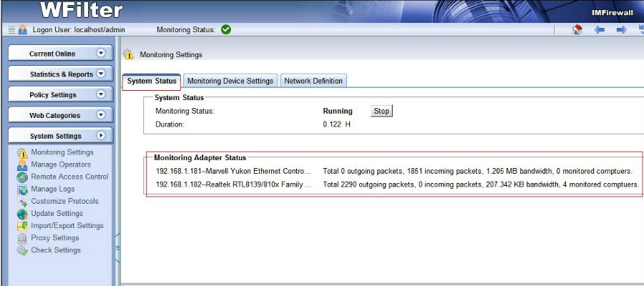Click the Logon User localhost/admin text
Viewport: 644px width, 286px height.
(79, 29)
